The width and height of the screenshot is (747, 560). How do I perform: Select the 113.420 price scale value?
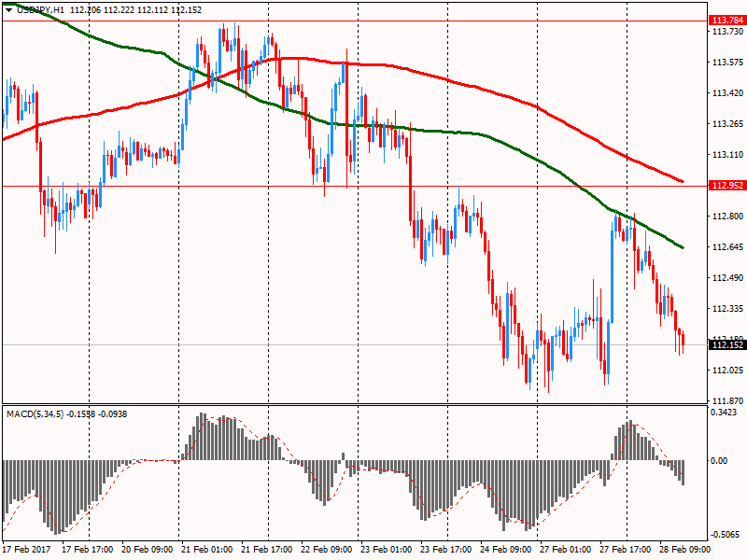pos(727,93)
